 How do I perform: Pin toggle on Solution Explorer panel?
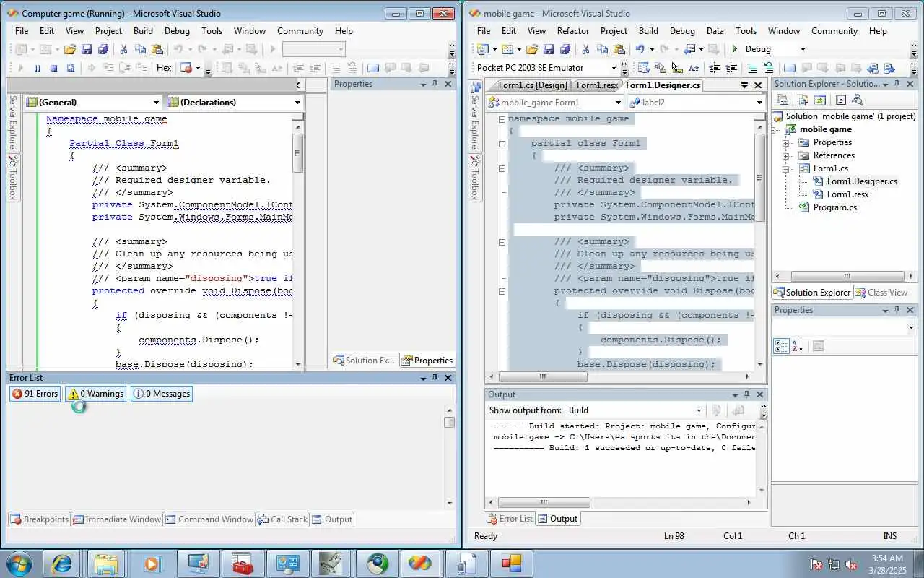tap(897, 84)
